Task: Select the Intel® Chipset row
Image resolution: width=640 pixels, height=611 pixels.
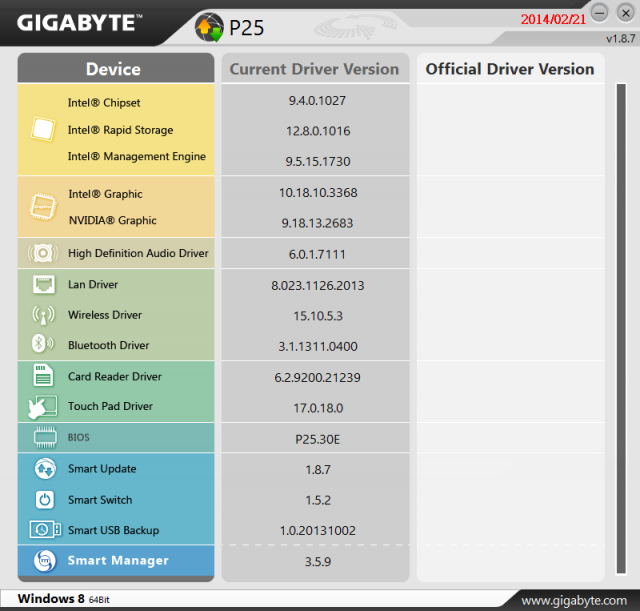Action: coord(104,102)
